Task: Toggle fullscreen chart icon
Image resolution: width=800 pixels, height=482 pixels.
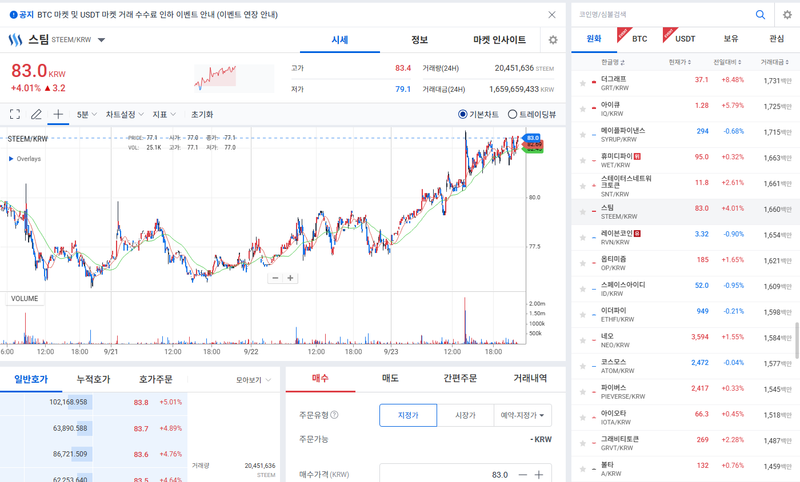Action: (15, 114)
